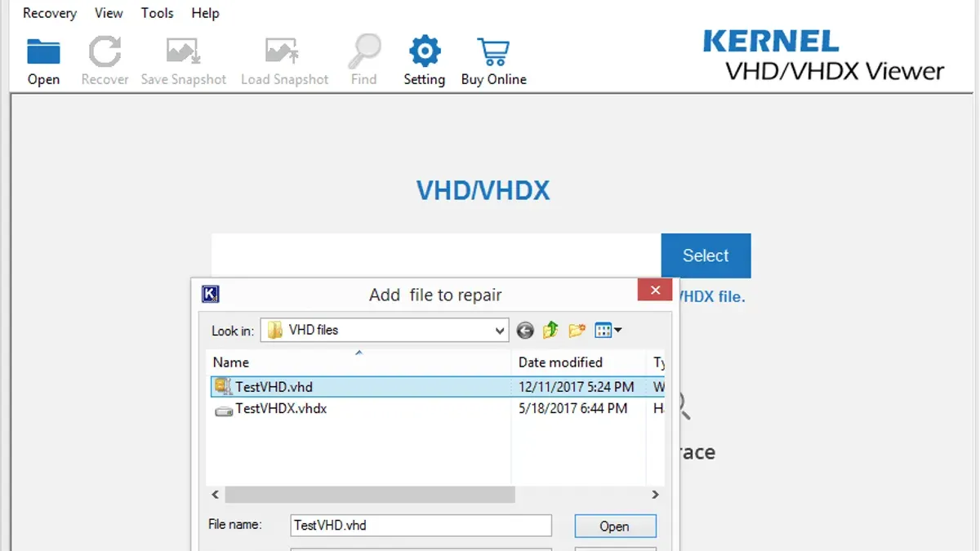The height and width of the screenshot is (551, 980).
Task: Select the TestVHD.vhd file name
Action: tap(274, 387)
